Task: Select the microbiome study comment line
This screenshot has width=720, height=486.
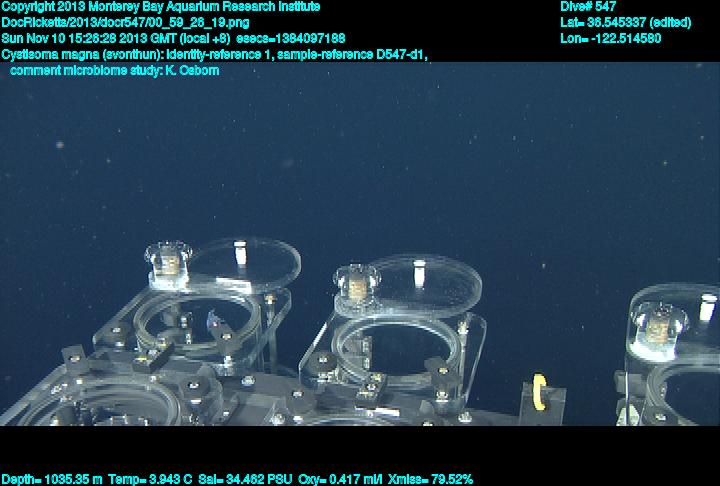Action: 114,70
